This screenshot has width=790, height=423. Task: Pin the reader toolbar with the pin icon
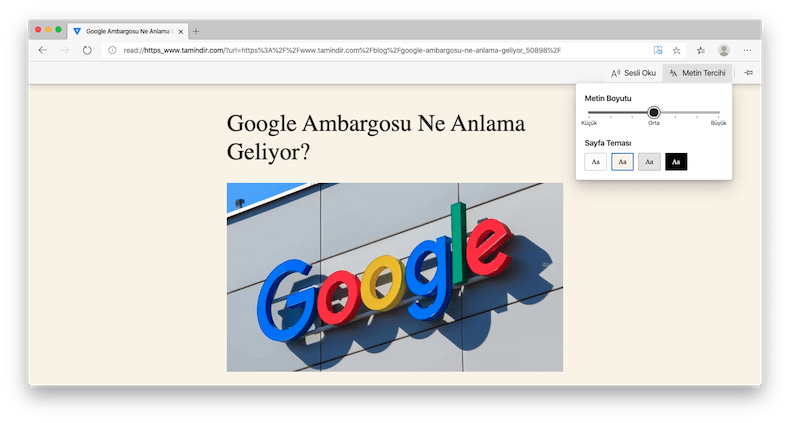click(x=749, y=73)
